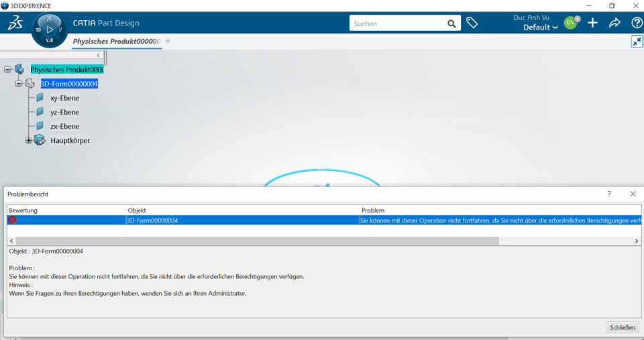Select zx-Ebene in the tree
Viewport: 644px width, 340px height.
(x=65, y=126)
